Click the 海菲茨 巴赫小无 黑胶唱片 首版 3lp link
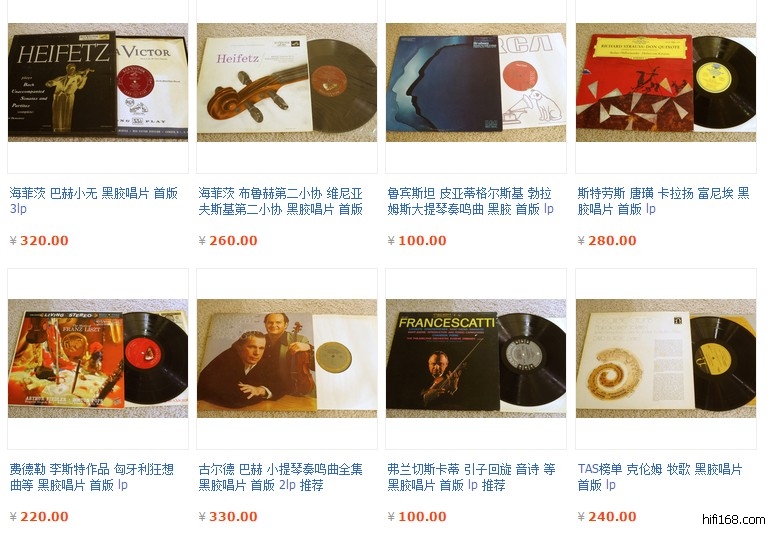Image resolution: width=776 pixels, height=533 pixels. pyautogui.click(x=94, y=200)
